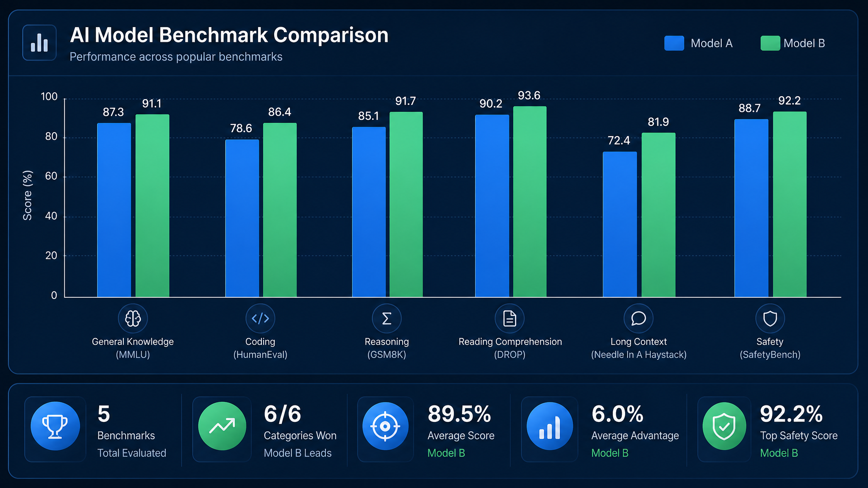The width and height of the screenshot is (868, 488).
Task: Click the checkmark shield for Top Safety Score
Action: click(724, 426)
